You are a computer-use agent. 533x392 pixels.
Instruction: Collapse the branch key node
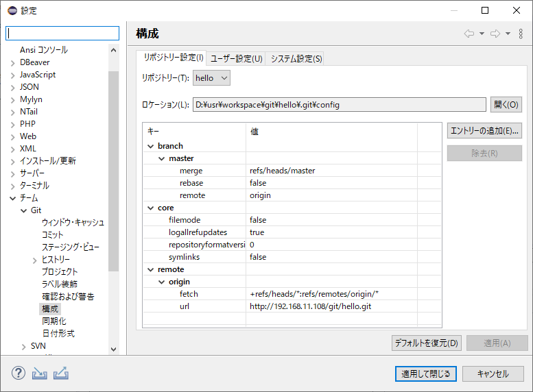[x=150, y=146]
